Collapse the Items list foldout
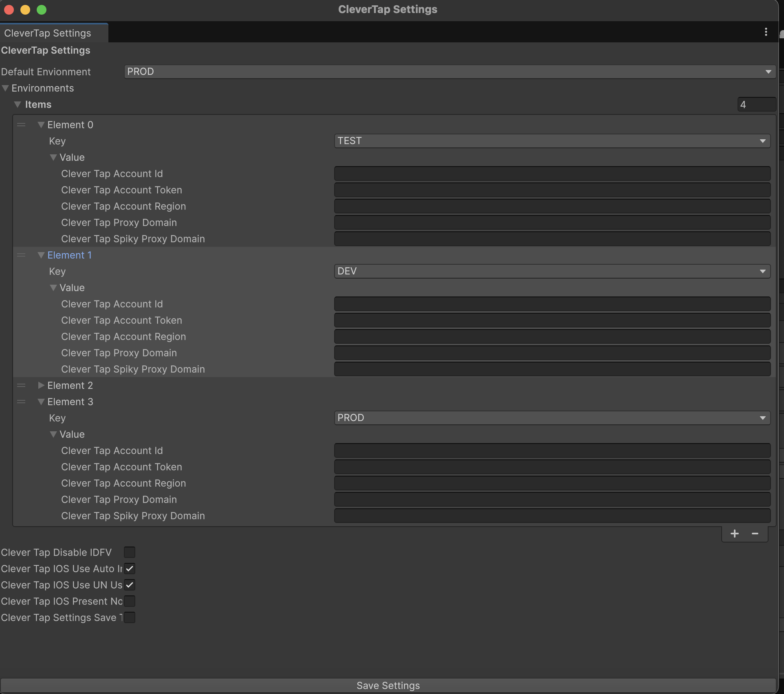 coord(18,104)
